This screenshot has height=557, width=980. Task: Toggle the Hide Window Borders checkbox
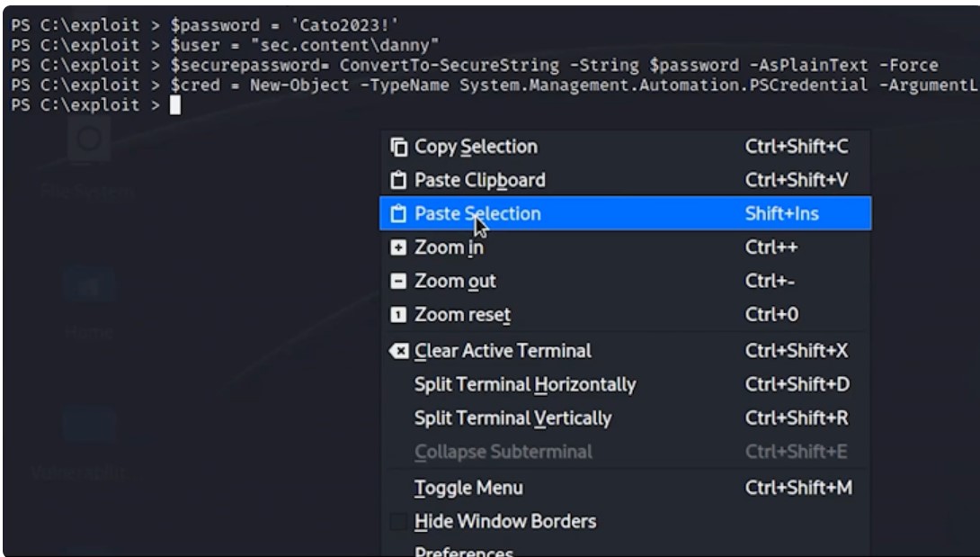(x=397, y=521)
